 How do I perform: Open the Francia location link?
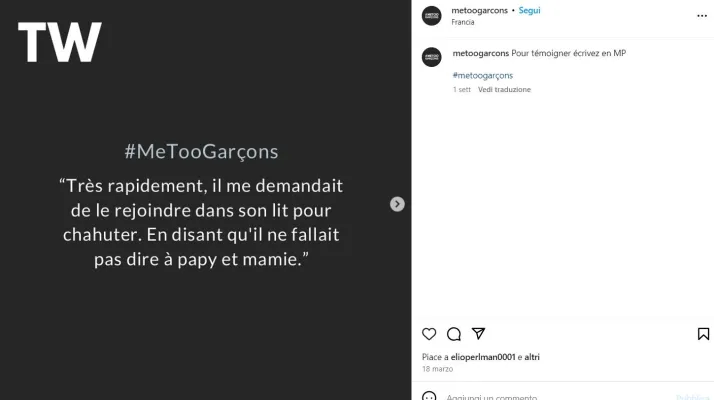click(463, 21)
